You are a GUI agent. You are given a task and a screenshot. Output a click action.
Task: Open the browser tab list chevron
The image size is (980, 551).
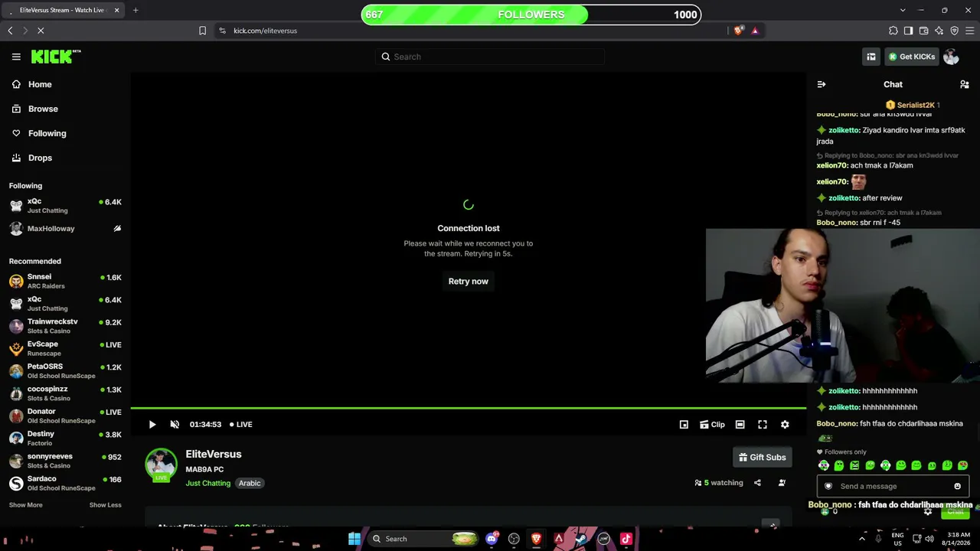(903, 10)
